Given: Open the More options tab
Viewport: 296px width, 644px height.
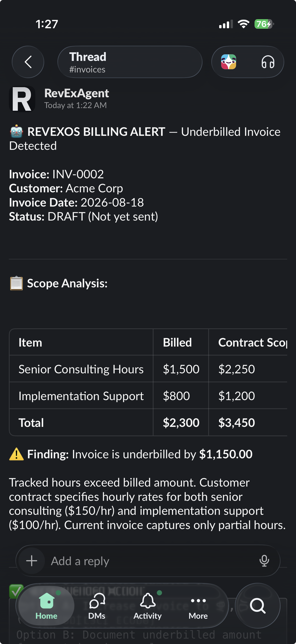Looking at the screenshot, I should coord(198,605).
